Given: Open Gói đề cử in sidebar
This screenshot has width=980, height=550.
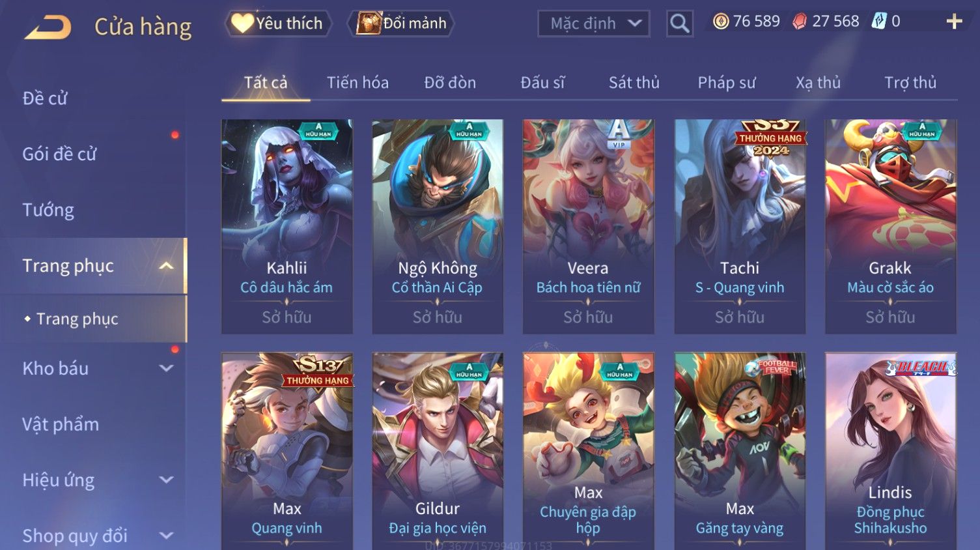Looking at the screenshot, I should coord(59,154).
